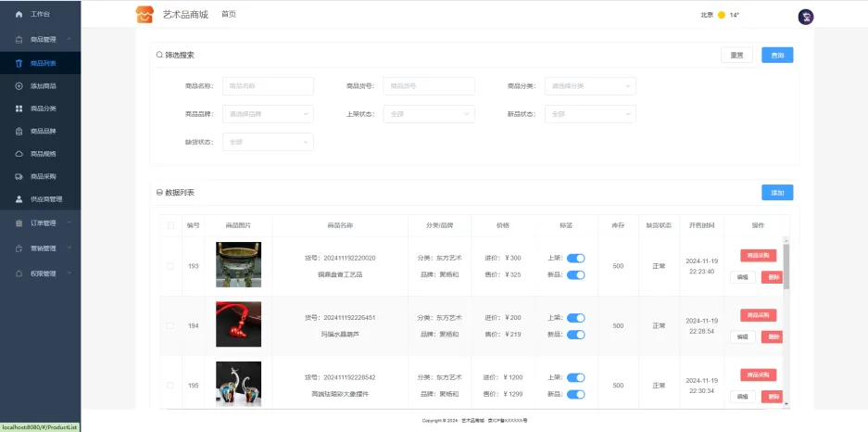The image size is (868, 432).
Task: Open the 上架状态 filter dropdown
Action: 429,114
